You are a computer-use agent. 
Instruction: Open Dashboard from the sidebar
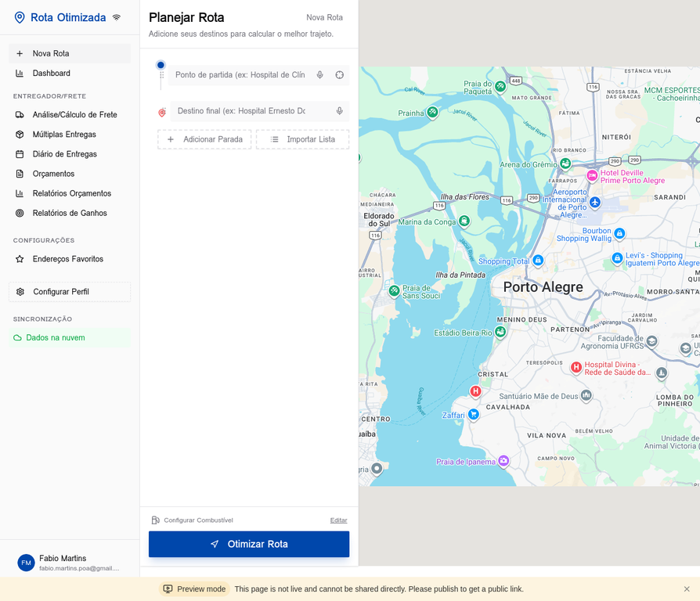pyautogui.click(x=52, y=74)
